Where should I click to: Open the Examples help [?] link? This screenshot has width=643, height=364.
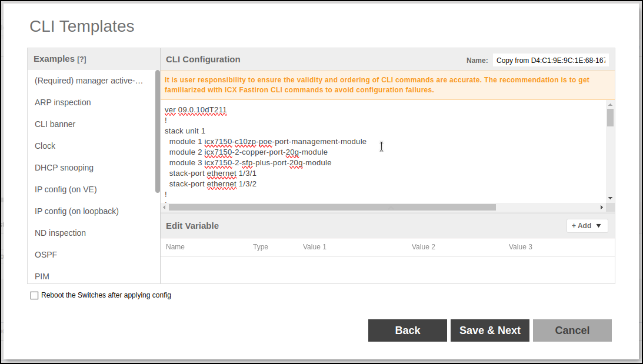click(82, 59)
